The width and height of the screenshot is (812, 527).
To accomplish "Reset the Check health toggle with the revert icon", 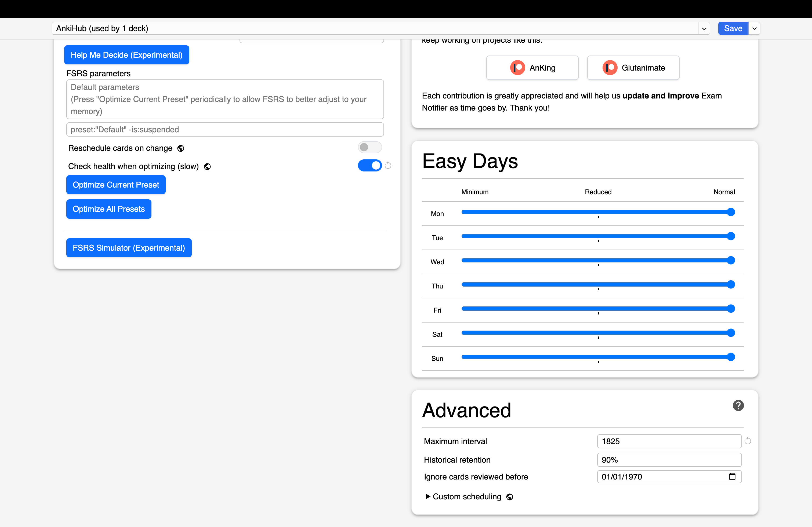I will coord(388,166).
